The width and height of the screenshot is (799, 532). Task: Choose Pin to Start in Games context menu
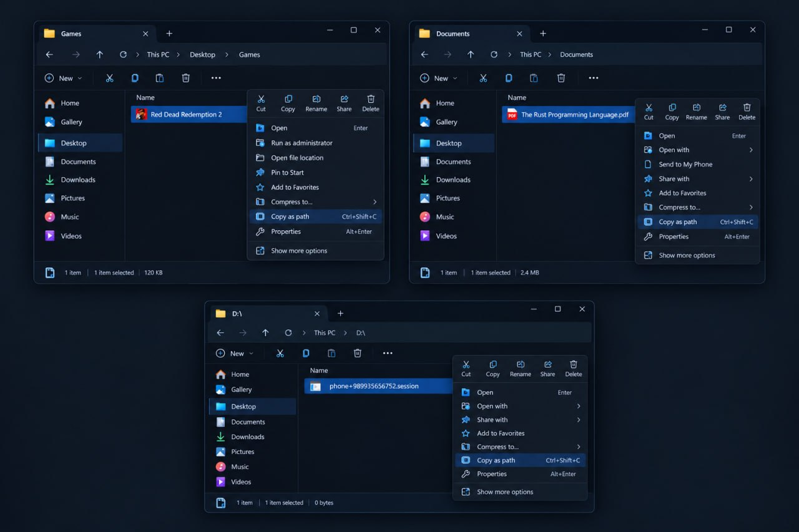[316, 173]
